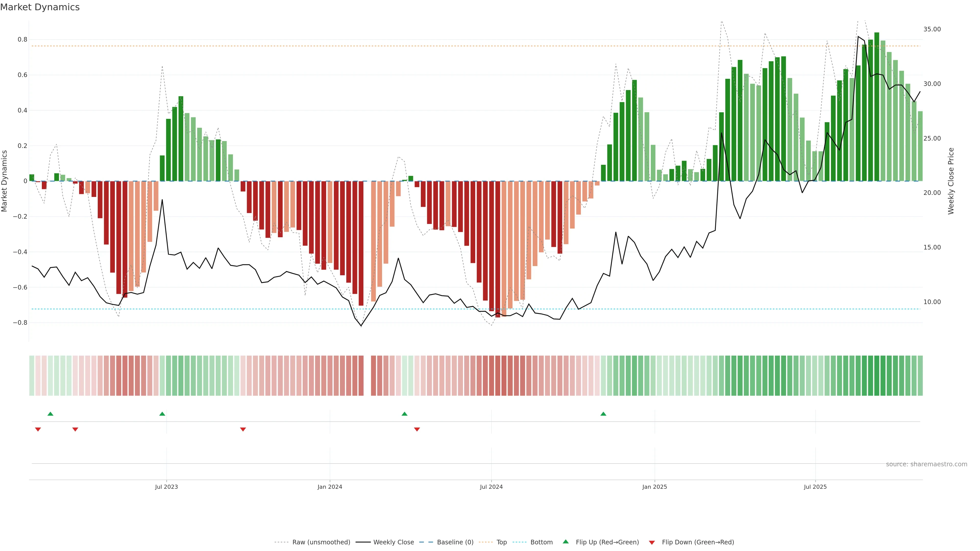980x551 pixels.
Task: Click the Weekly Close Price axis title
Action: 951,181
